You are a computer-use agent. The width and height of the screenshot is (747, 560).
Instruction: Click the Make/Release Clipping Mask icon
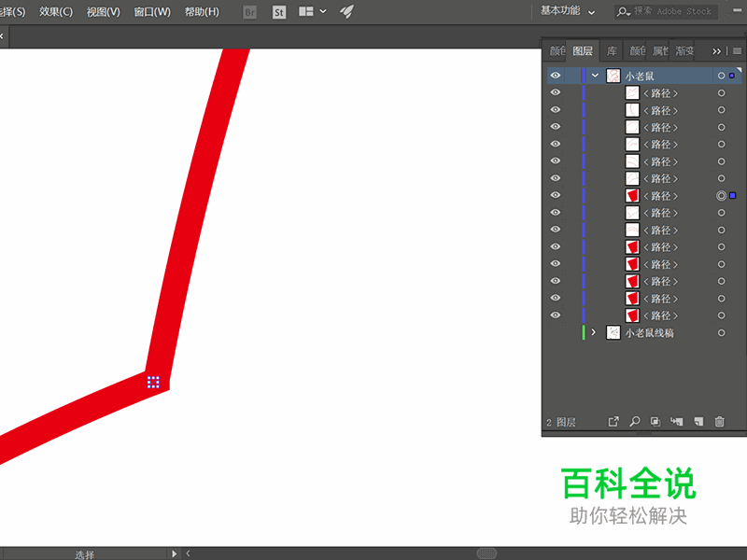tap(655, 421)
